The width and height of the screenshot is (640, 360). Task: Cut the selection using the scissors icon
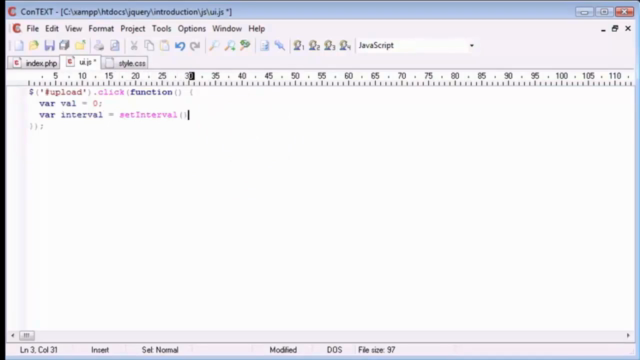(134, 45)
